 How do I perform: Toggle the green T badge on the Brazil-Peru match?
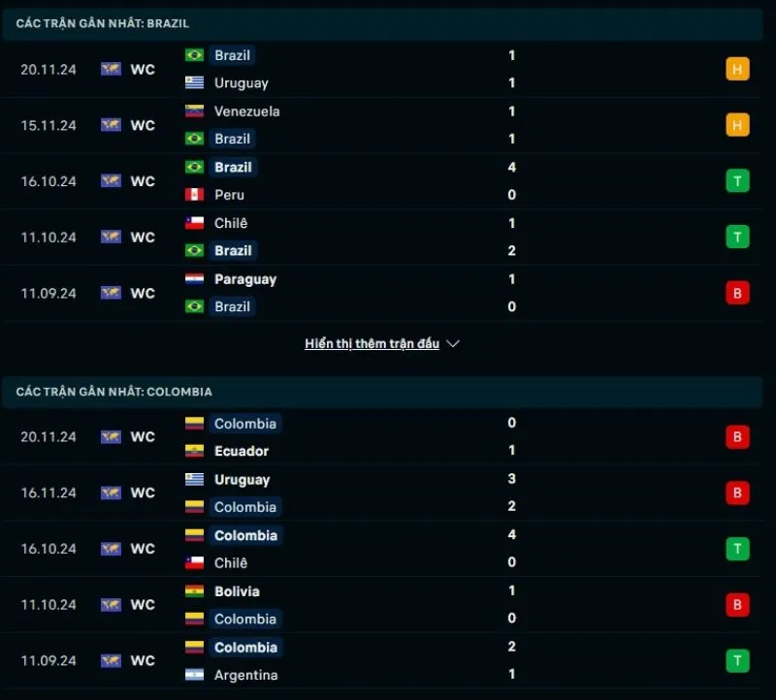[737, 180]
